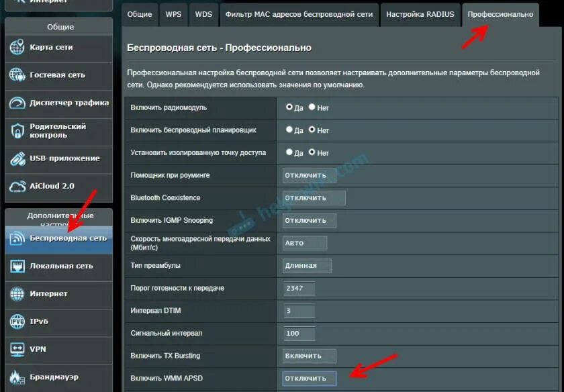
Task: Click the Родительский контроль shield icon
Action: point(17,131)
